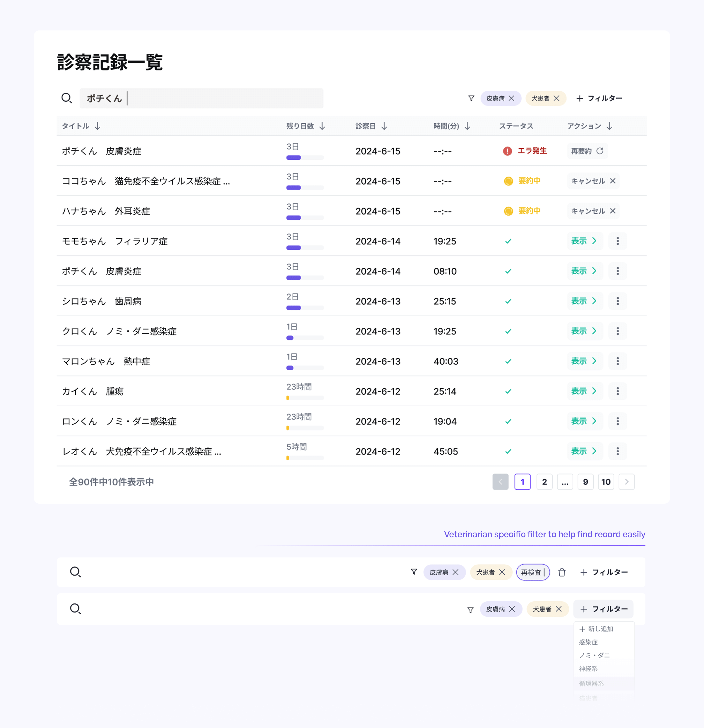Click progress bar of レオくん row

coord(305,458)
